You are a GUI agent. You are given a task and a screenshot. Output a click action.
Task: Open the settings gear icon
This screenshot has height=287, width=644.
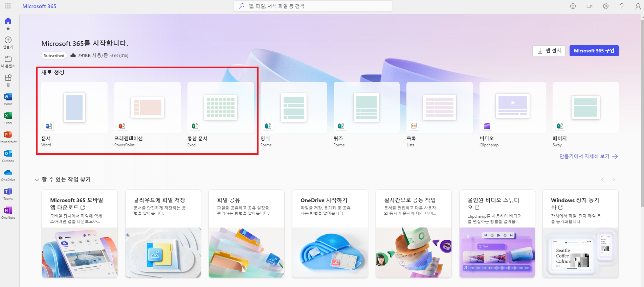pyautogui.click(x=606, y=6)
